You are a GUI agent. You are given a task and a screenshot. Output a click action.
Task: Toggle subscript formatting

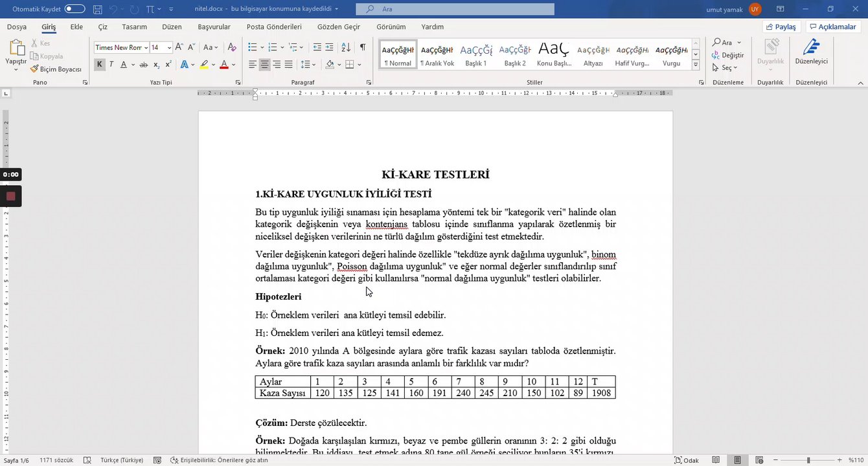[156, 64]
